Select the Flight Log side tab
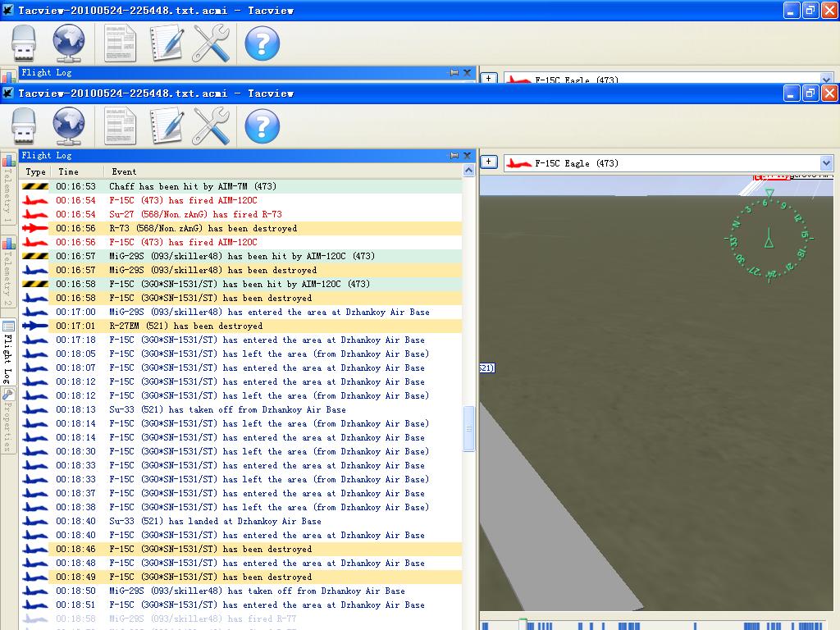This screenshot has height=630, width=840. tap(8, 352)
